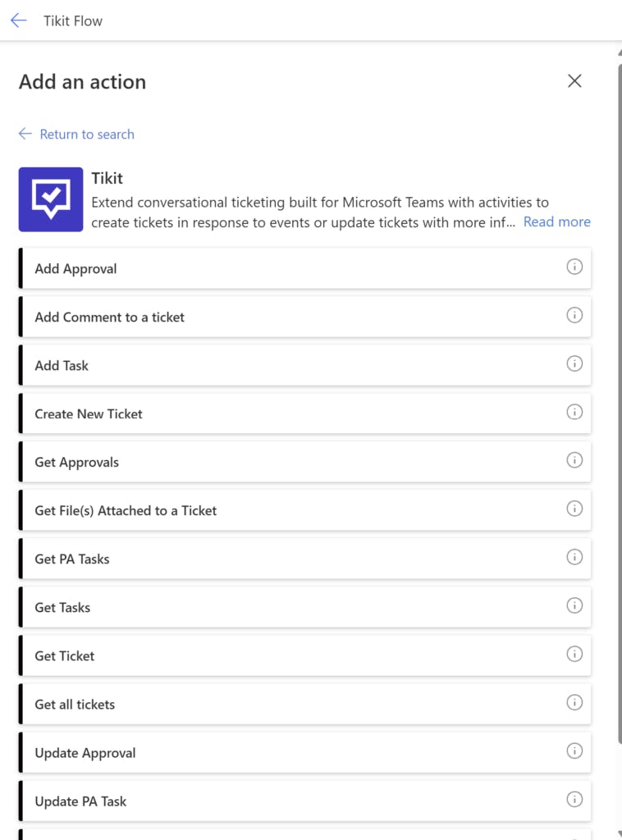622x840 pixels.
Task: Click the Tikit connector logo icon
Action: 51,199
